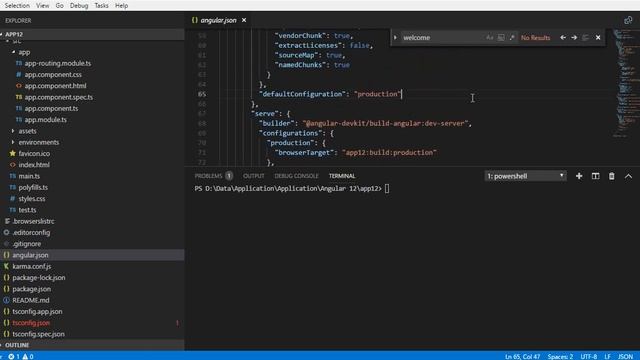This screenshot has height=360, width=640.
Task: Kill terminal with trash icon
Action: [x=611, y=176]
